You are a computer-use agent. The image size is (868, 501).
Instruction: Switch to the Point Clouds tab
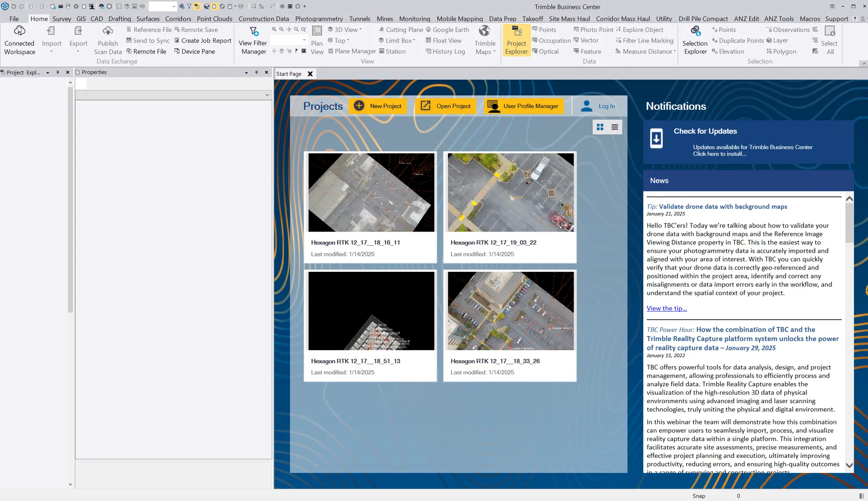click(214, 19)
